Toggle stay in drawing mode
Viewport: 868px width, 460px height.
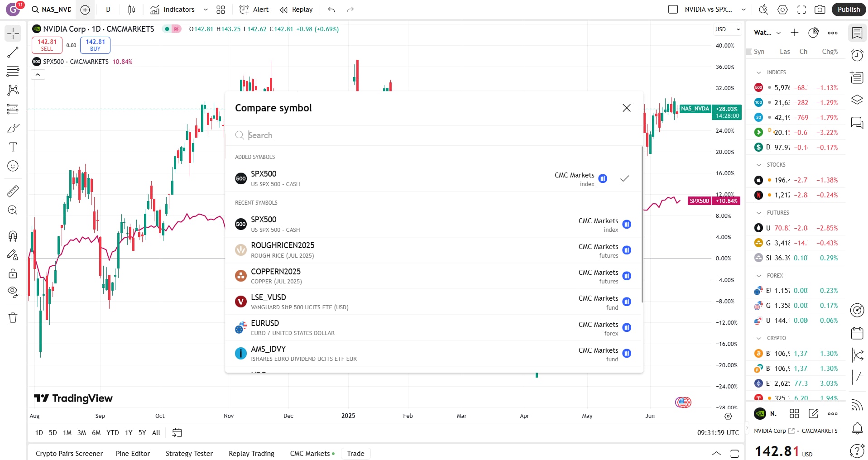(13, 255)
